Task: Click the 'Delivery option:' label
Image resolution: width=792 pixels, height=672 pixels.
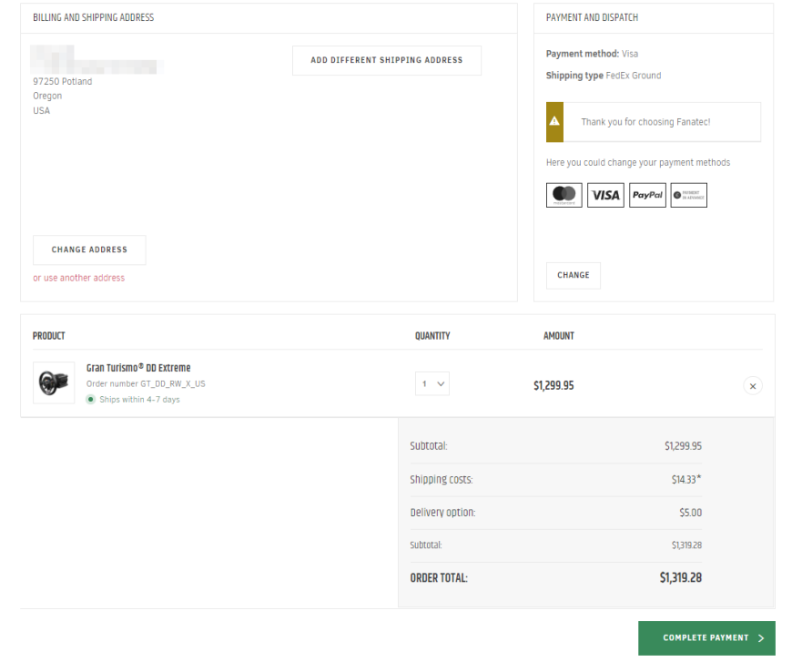Action: click(x=442, y=513)
